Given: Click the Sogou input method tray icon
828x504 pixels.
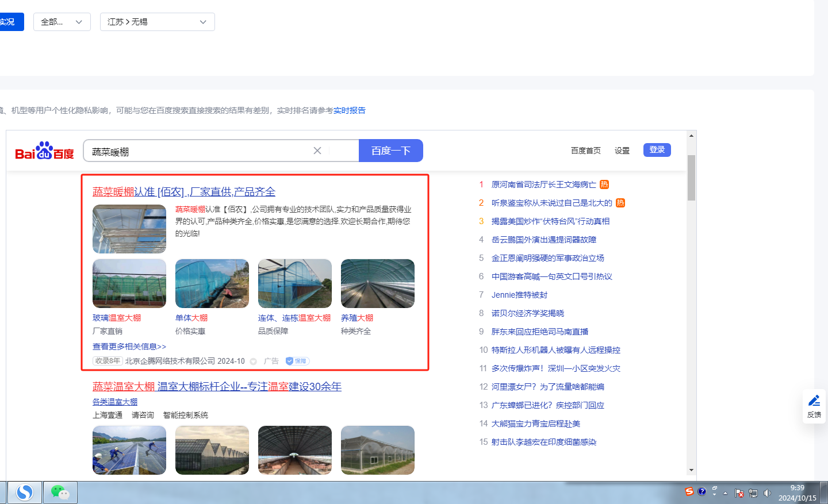Looking at the screenshot, I should click(689, 491).
